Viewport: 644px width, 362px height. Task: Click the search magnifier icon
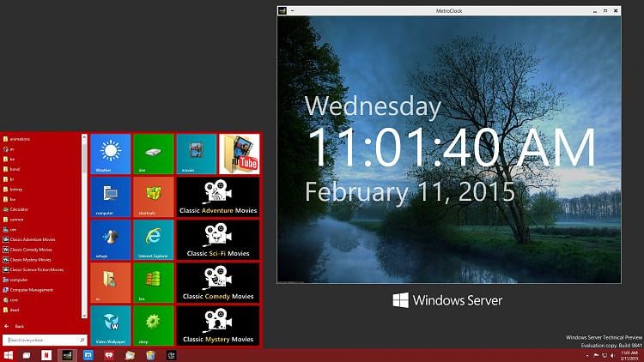click(x=82, y=340)
